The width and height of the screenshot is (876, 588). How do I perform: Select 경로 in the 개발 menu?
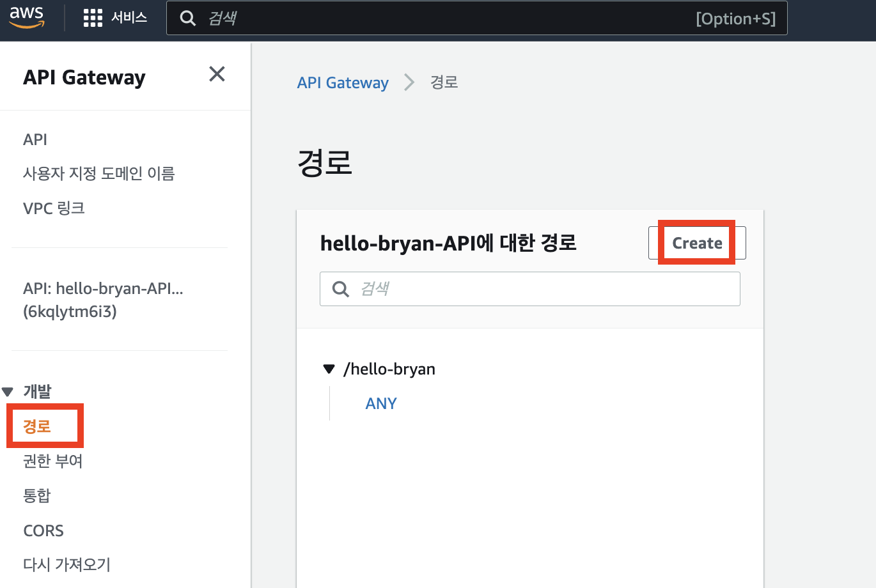click(x=37, y=426)
